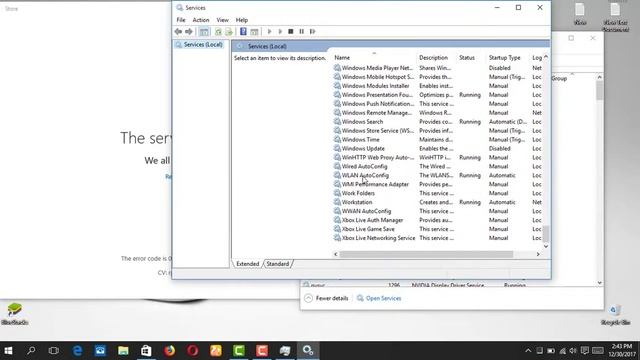The height and width of the screenshot is (360, 640).
Task: Open the View menu in Services
Action: point(222,20)
